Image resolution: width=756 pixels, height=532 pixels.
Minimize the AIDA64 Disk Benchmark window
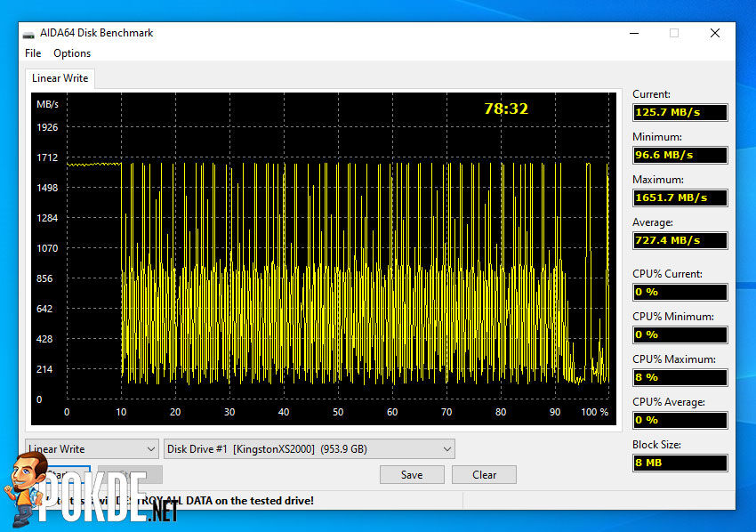click(634, 33)
